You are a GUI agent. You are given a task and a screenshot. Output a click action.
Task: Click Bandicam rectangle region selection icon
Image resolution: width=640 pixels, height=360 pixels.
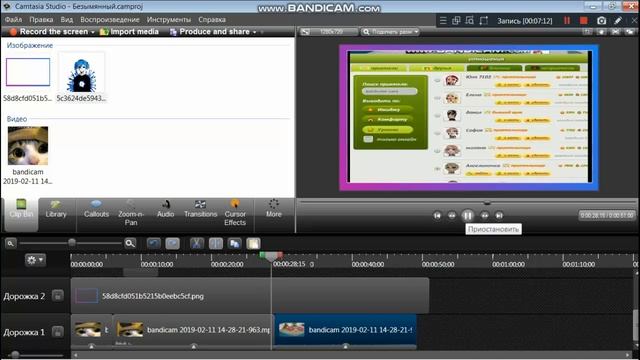(484, 20)
